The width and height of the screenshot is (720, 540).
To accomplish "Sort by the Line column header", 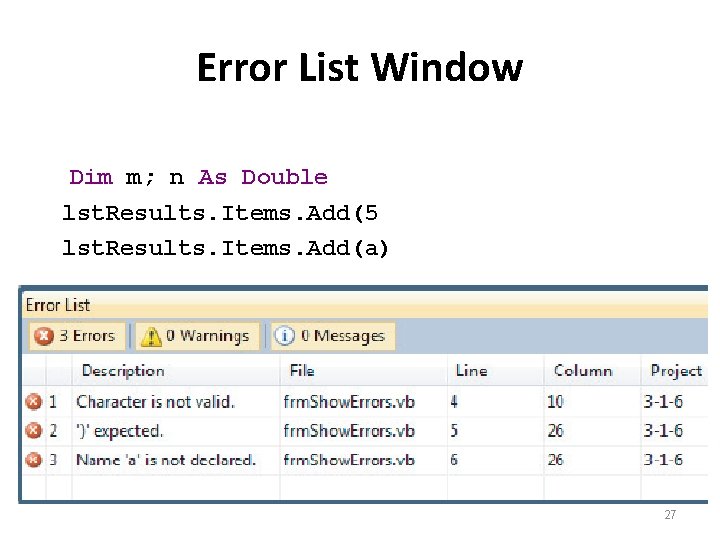I will [472, 370].
